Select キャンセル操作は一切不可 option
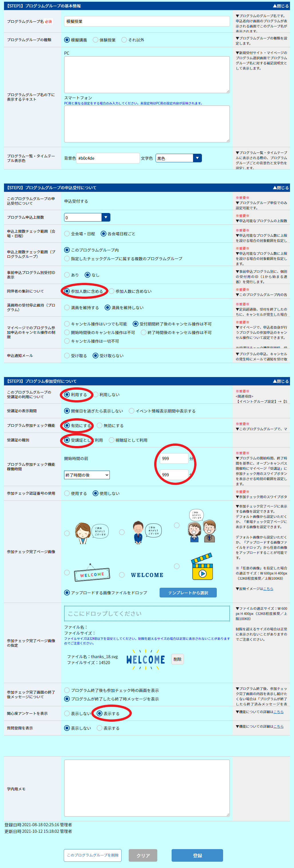 [67, 341]
